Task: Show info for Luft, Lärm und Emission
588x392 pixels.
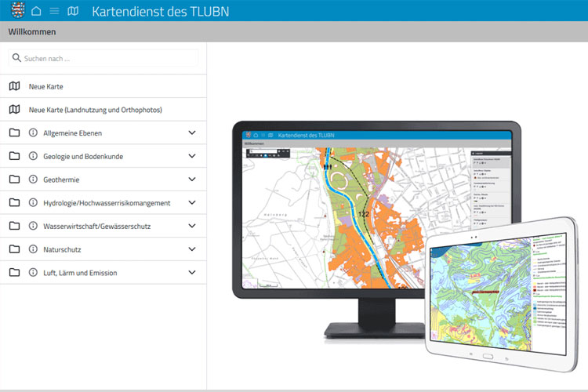Action: (x=33, y=272)
